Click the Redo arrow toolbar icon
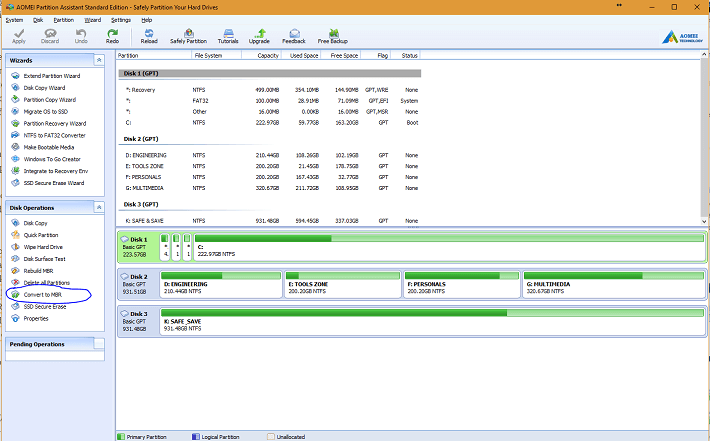The width and height of the screenshot is (710, 441). pyautogui.click(x=112, y=36)
